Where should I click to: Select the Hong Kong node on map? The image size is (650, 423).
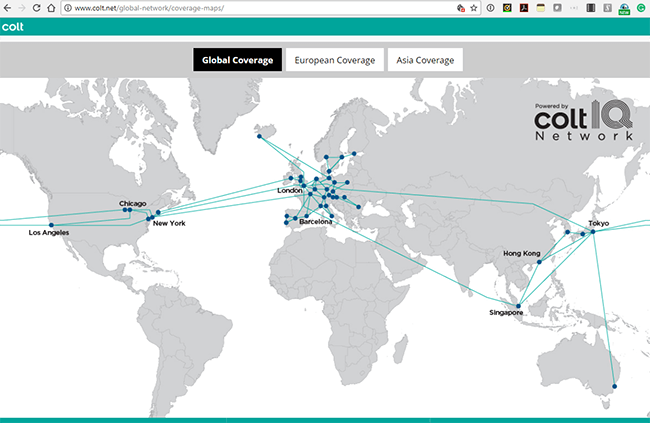[x=538, y=261]
